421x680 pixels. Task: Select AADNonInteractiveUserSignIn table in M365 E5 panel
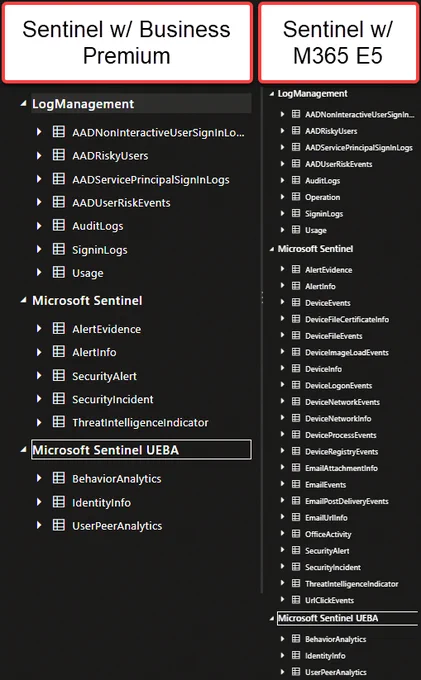click(359, 114)
